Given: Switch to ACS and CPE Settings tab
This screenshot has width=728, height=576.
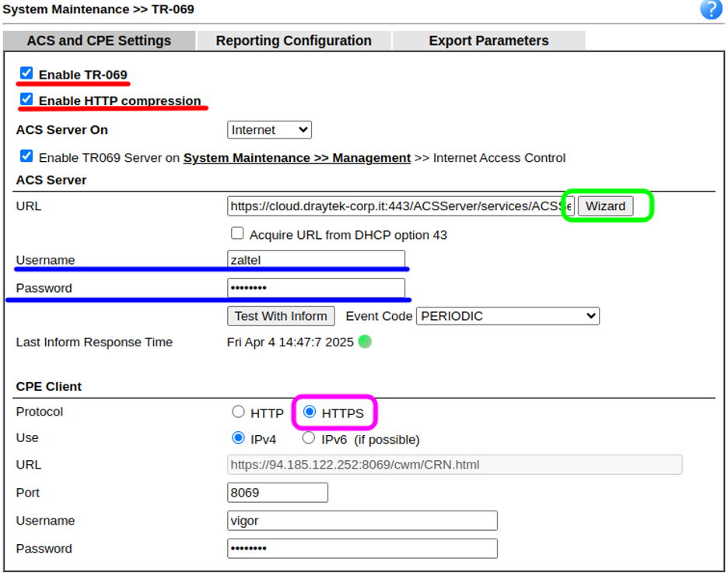Looking at the screenshot, I should coord(99,41).
